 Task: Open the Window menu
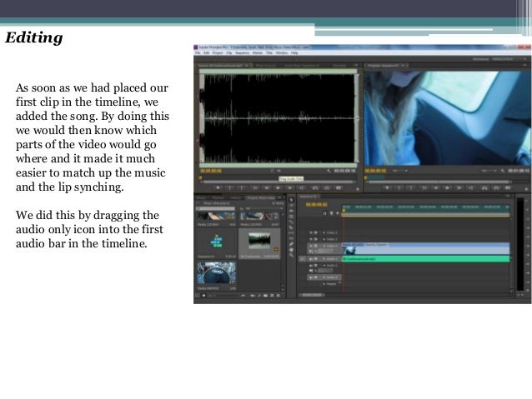[282, 52]
